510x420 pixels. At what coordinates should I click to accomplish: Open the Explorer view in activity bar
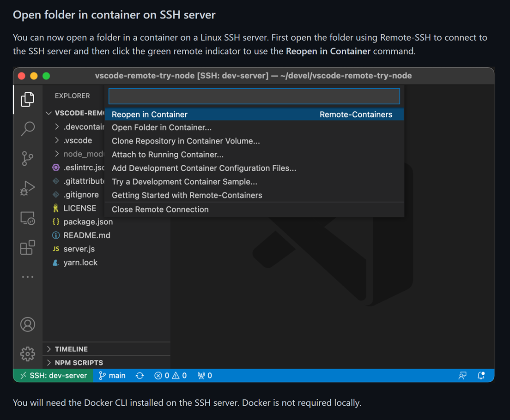pyautogui.click(x=28, y=99)
